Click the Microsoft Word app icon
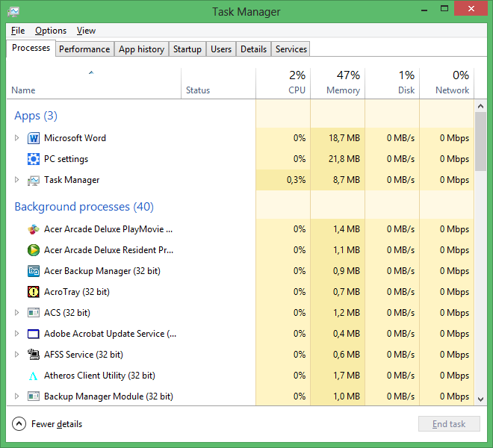 [34, 138]
